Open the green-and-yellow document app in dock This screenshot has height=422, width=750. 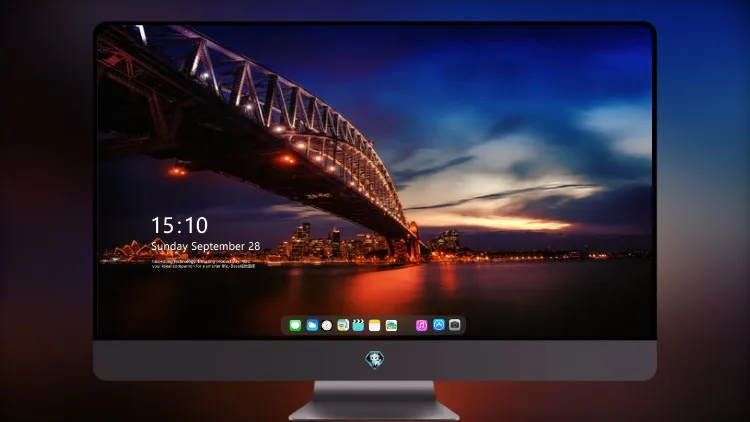[x=343, y=325]
